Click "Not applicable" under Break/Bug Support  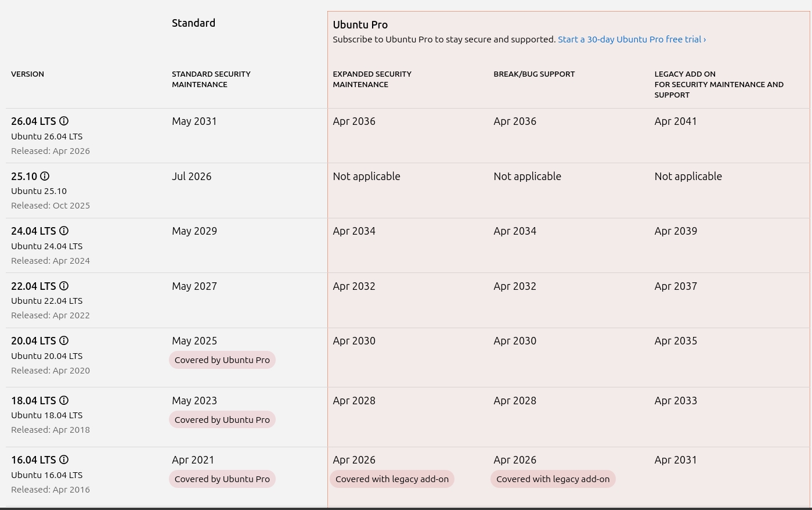527,176
